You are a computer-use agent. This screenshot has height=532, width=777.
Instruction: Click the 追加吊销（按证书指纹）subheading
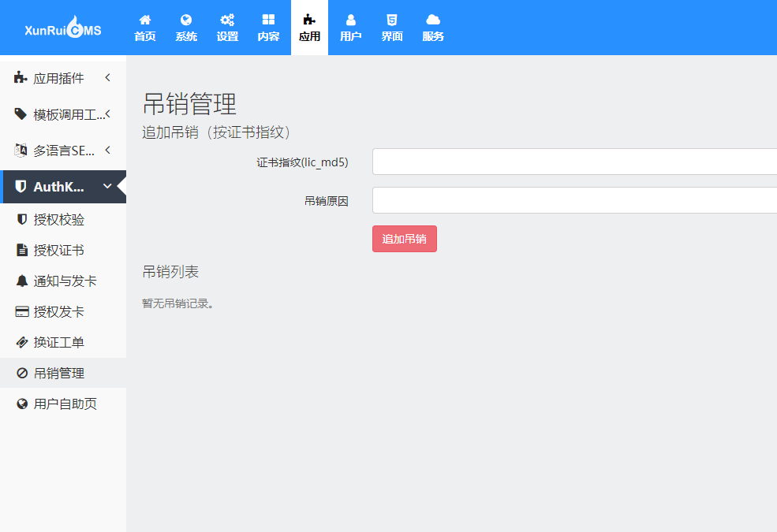coord(216,132)
